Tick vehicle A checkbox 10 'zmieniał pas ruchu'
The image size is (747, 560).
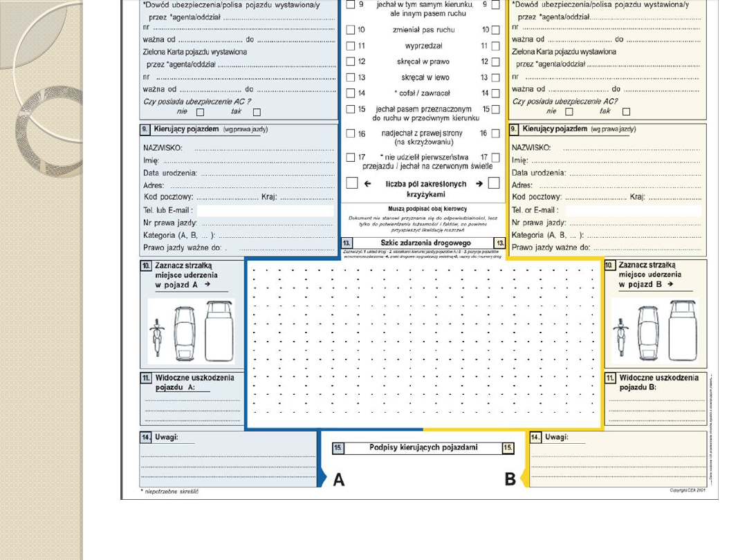click(x=351, y=30)
